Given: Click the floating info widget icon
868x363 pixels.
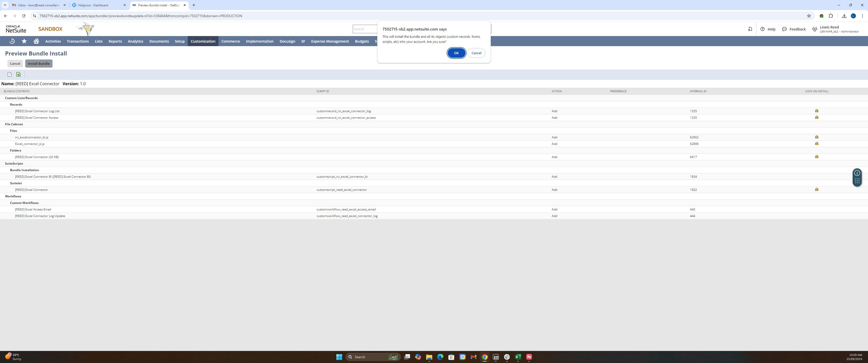Looking at the screenshot, I should click(x=857, y=173).
